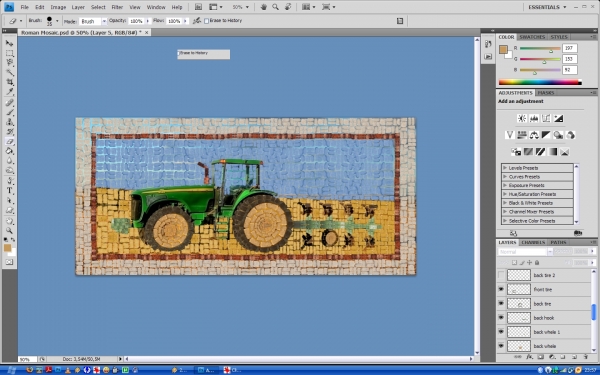The width and height of the screenshot is (600, 375).
Task: Add an Exposure adjustment
Action: coord(558,118)
